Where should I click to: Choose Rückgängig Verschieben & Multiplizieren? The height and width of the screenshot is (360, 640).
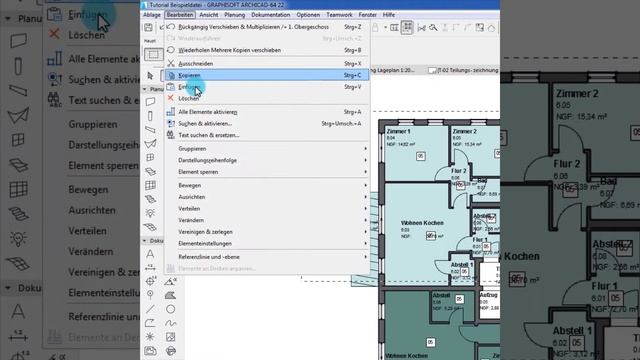click(267, 27)
